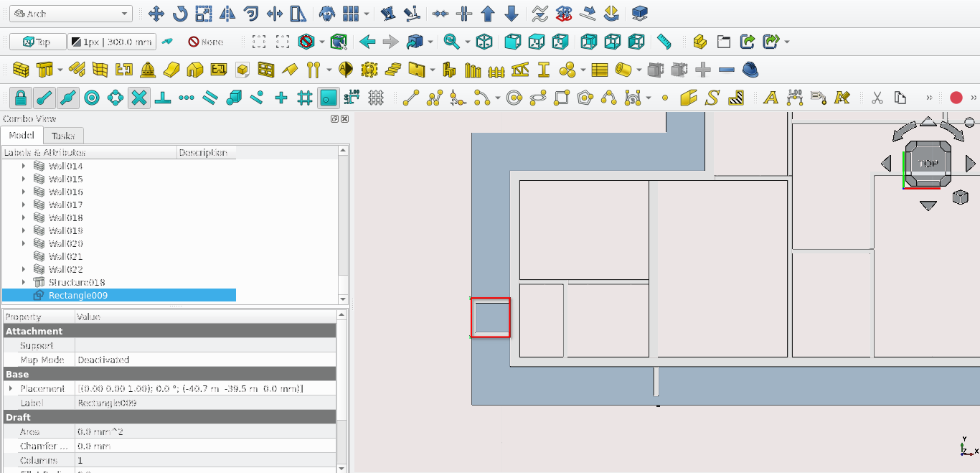The width and height of the screenshot is (980, 473).
Task: Click the Measure distance ruler icon
Action: click(664, 42)
